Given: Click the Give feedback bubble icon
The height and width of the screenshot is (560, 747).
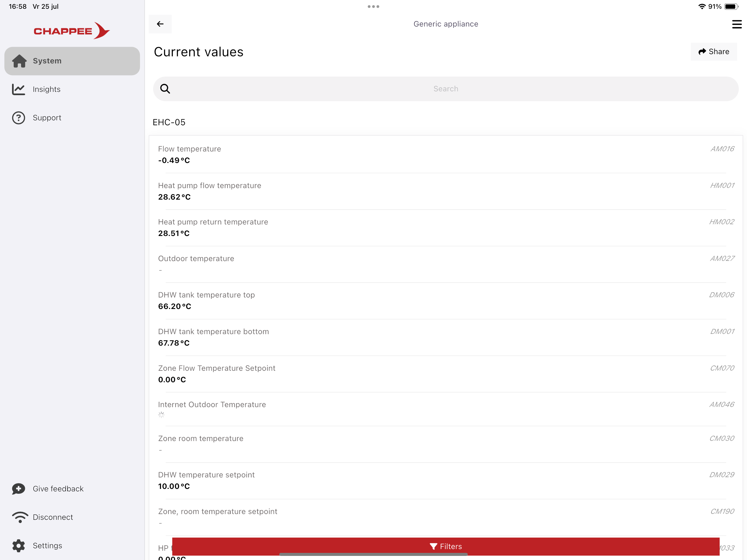Looking at the screenshot, I should tap(19, 489).
